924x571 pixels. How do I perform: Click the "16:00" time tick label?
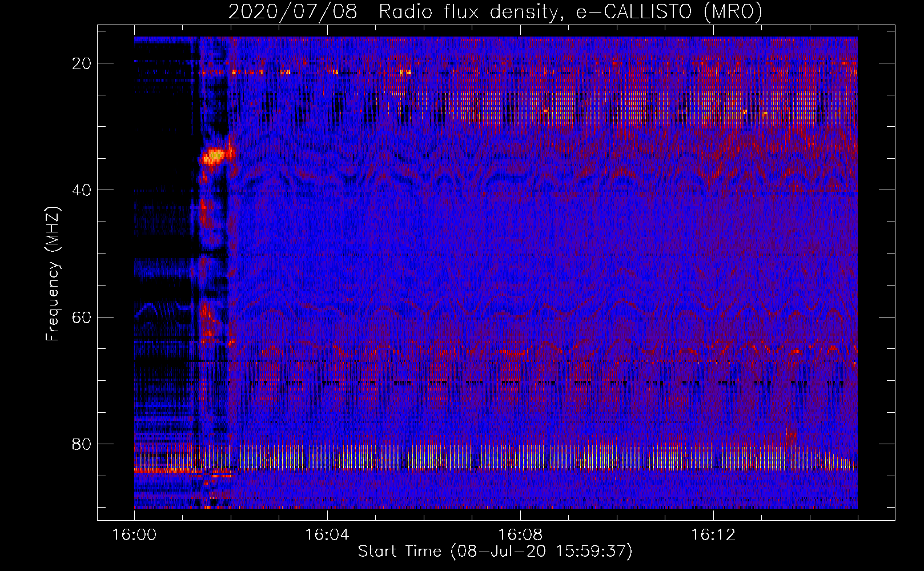click(x=134, y=535)
